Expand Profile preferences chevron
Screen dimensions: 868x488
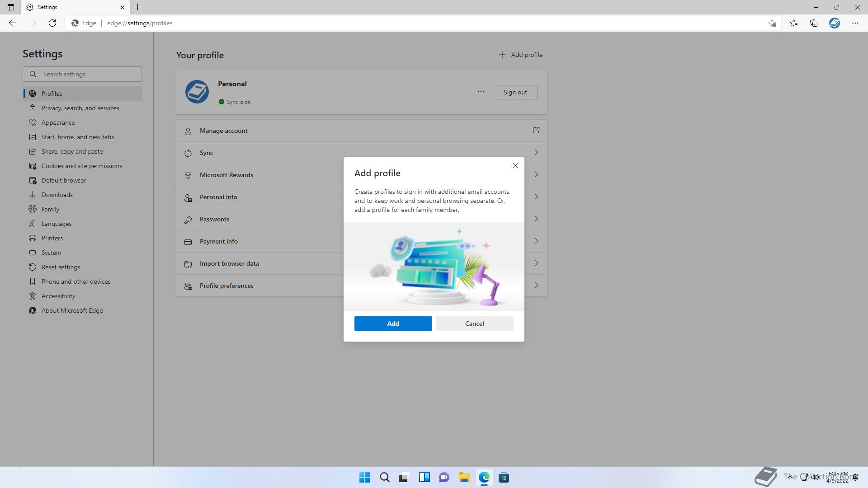[536, 286]
